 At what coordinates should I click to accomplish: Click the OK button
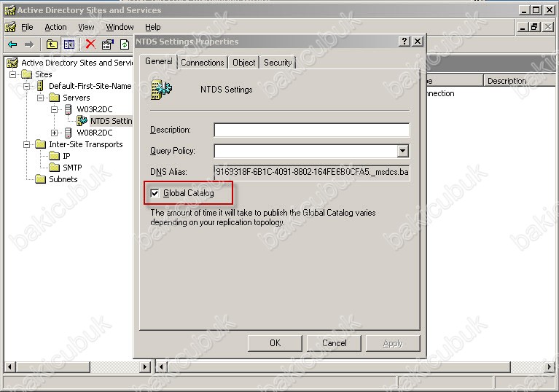(x=275, y=343)
